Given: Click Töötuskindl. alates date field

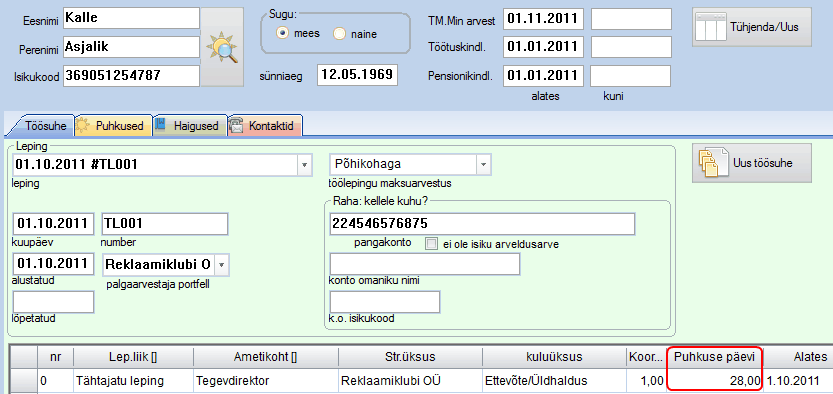Looking at the screenshot, I should [x=543, y=47].
